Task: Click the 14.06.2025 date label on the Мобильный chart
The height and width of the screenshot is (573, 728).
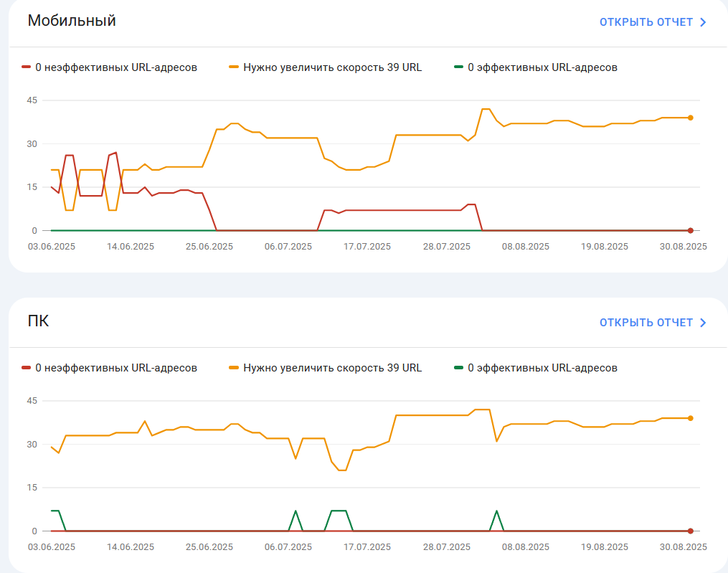Action: click(x=131, y=247)
